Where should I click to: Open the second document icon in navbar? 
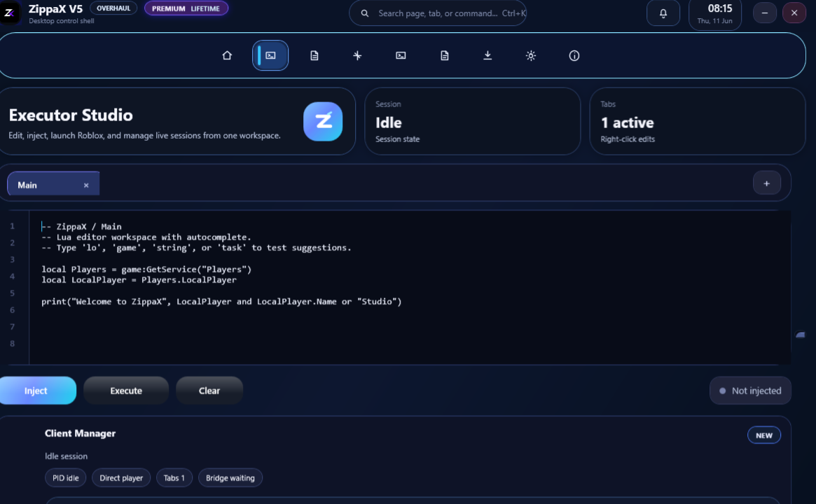coord(445,56)
